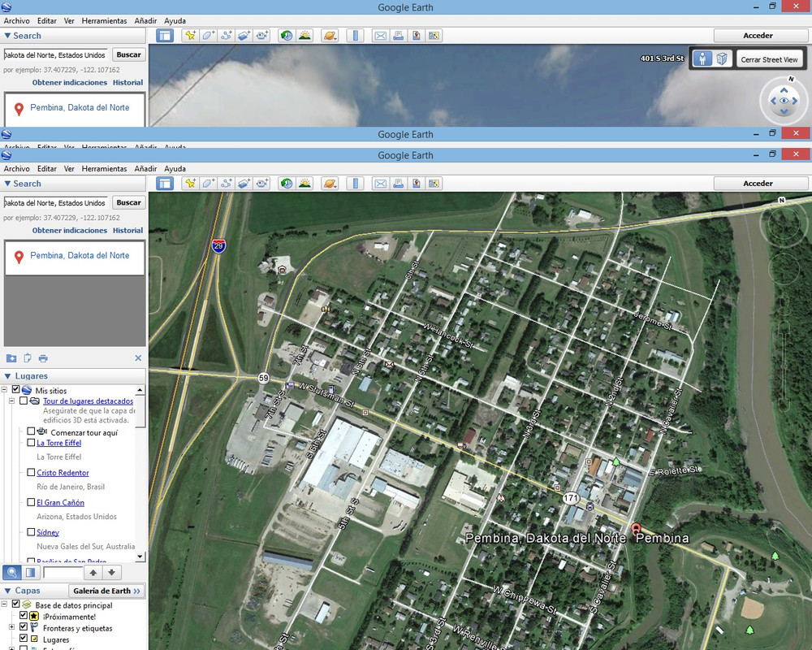812x650 pixels.
Task: Open Editar menu in map window
Action: click(x=46, y=168)
